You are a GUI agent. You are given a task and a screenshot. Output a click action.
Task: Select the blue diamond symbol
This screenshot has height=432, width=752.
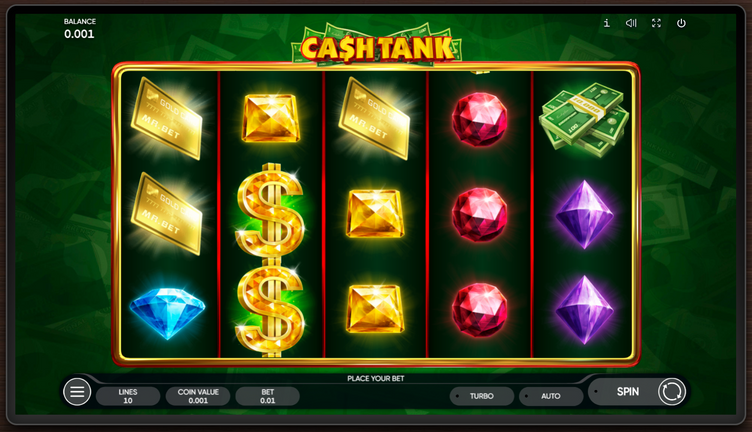click(x=167, y=313)
